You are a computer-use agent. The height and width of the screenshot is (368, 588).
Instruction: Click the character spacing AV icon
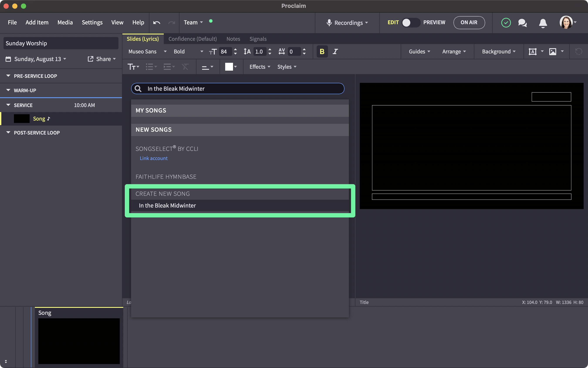click(x=282, y=51)
